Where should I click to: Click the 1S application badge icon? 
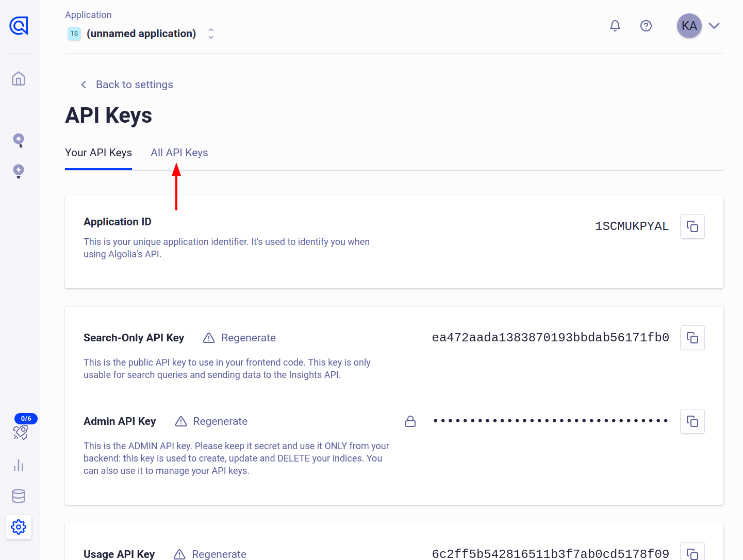[74, 34]
